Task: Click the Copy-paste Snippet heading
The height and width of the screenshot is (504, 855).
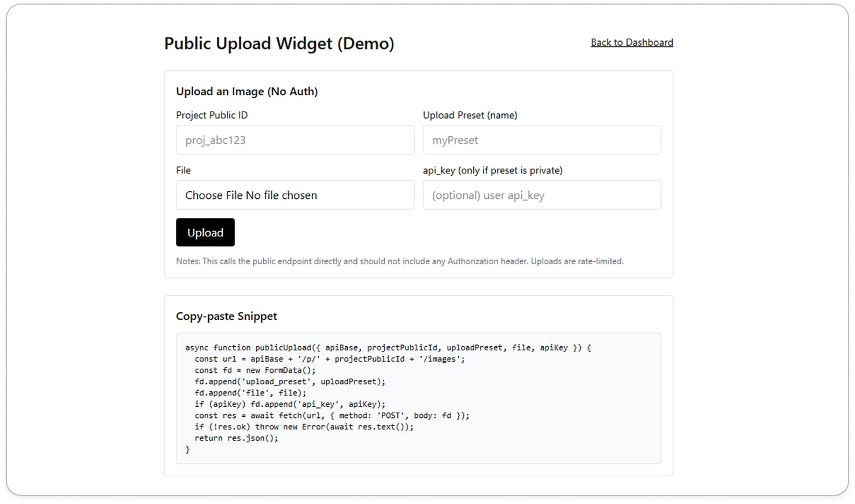Action: click(x=226, y=316)
